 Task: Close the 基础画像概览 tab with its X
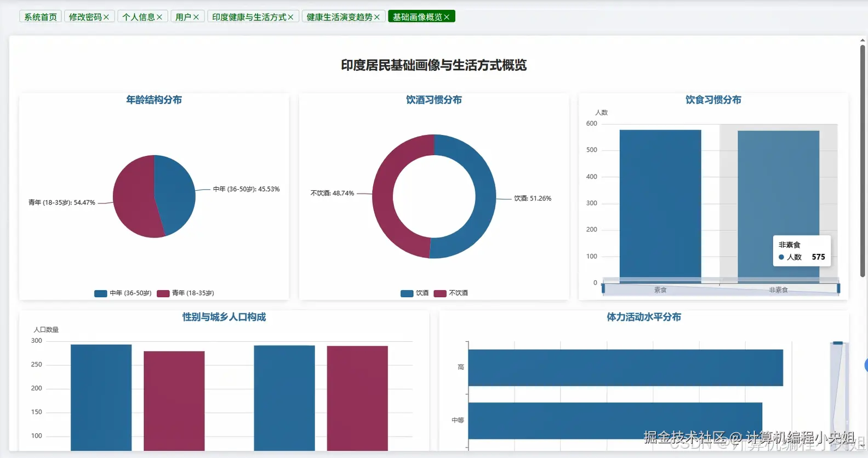point(447,18)
